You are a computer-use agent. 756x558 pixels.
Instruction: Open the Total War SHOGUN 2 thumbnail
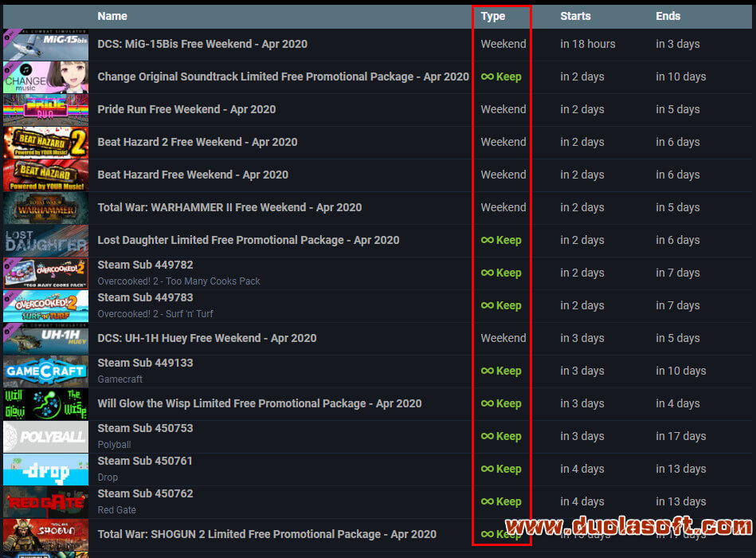click(45, 535)
